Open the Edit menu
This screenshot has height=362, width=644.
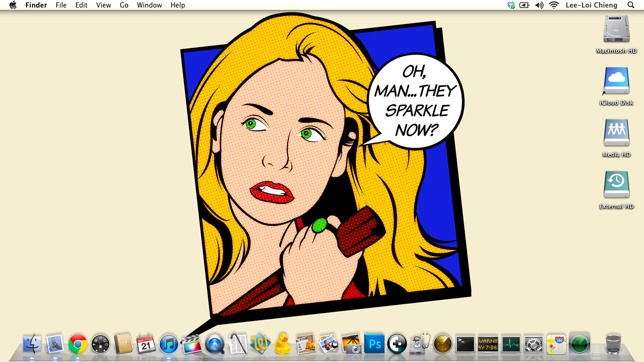(81, 5)
